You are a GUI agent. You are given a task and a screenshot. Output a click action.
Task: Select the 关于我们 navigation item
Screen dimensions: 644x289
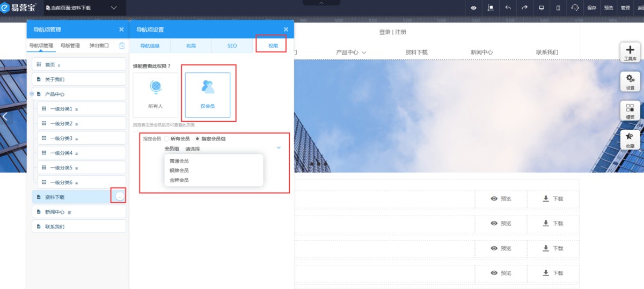(x=79, y=79)
